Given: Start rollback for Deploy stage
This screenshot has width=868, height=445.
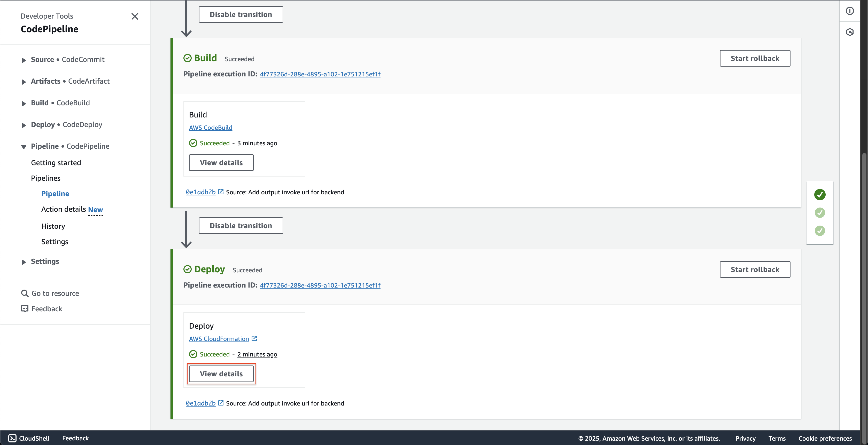Looking at the screenshot, I should [x=755, y=269].
